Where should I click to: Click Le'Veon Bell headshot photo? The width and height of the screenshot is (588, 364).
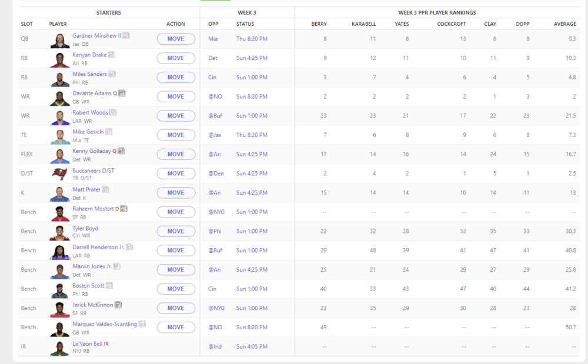click(59, 348)
